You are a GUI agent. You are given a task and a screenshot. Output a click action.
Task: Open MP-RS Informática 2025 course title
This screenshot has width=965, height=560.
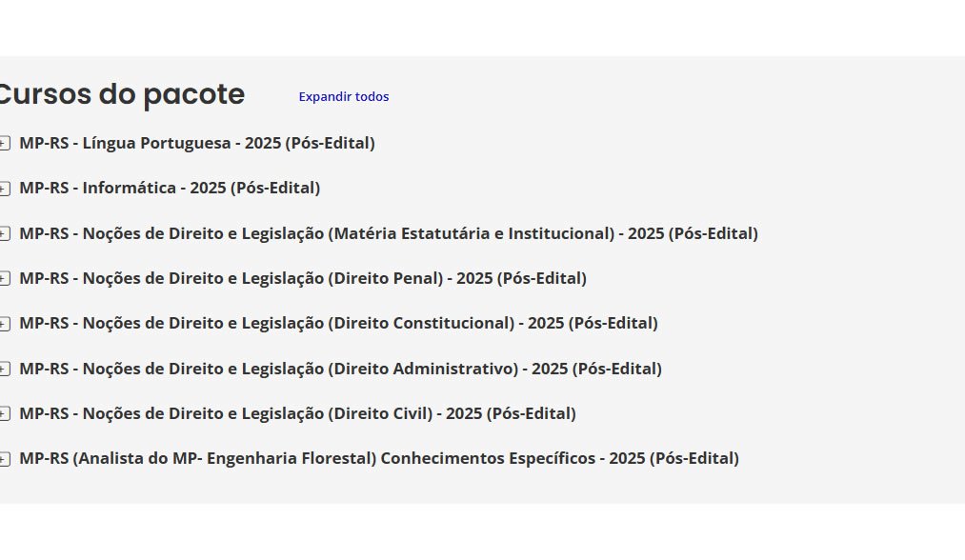coord(170,188)
